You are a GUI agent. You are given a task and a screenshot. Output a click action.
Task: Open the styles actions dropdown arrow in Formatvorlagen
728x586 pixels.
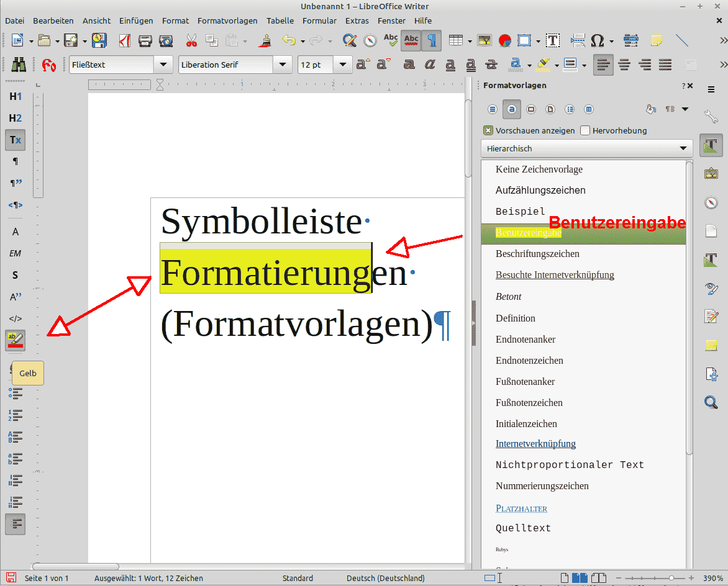coord(685,109)
